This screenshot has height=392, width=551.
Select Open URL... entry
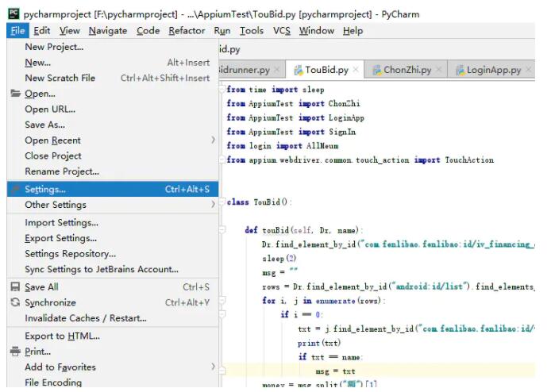tap(113, 109)
